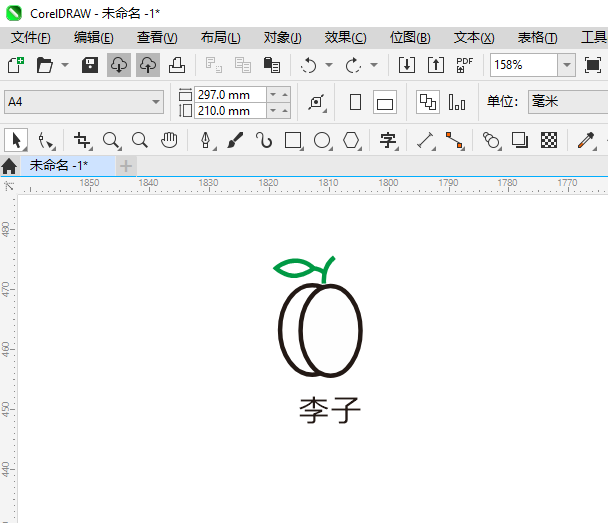
Task: Open a file with the folder icon
Action: 45,65
